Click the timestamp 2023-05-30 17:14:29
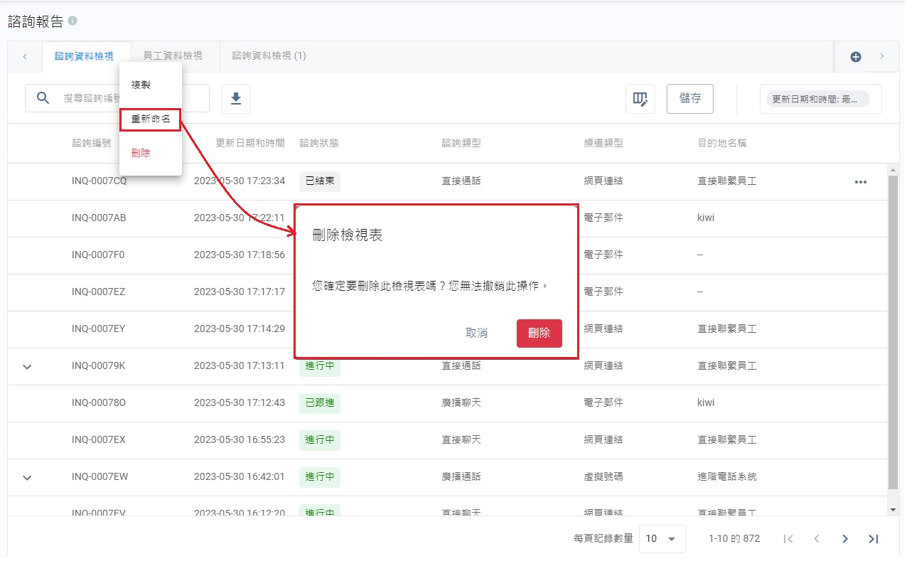Viewport: 924px width, 566px height. 240,329
